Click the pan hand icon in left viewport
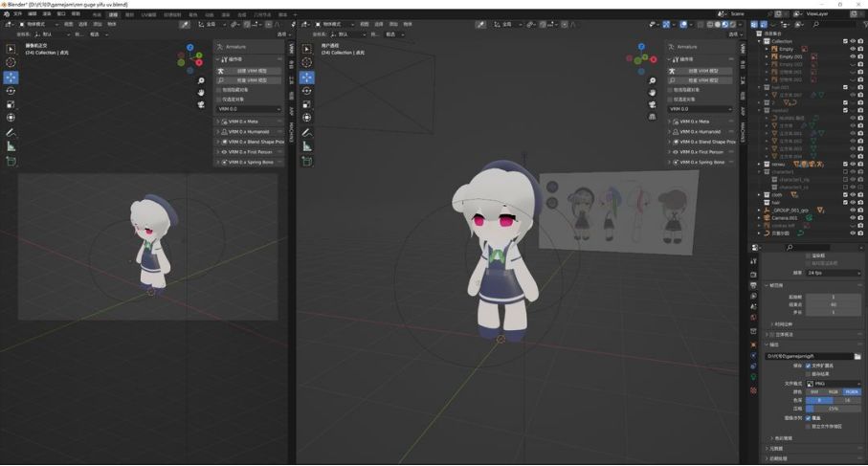 pyautogui.click(x=201, y=94)
